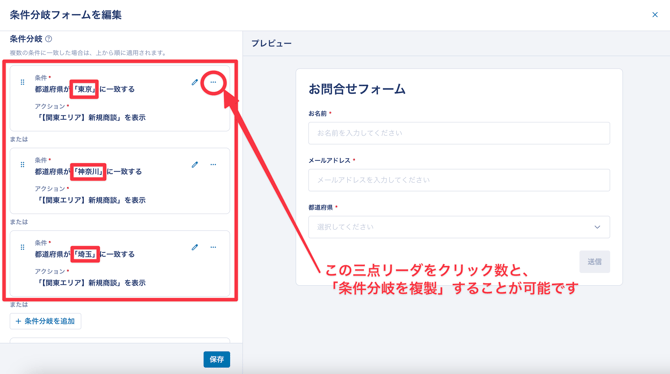Open three-dot menu for the 神奈川 condition
This screenshot has width=670, height=374.
click(x=213, y=165)
